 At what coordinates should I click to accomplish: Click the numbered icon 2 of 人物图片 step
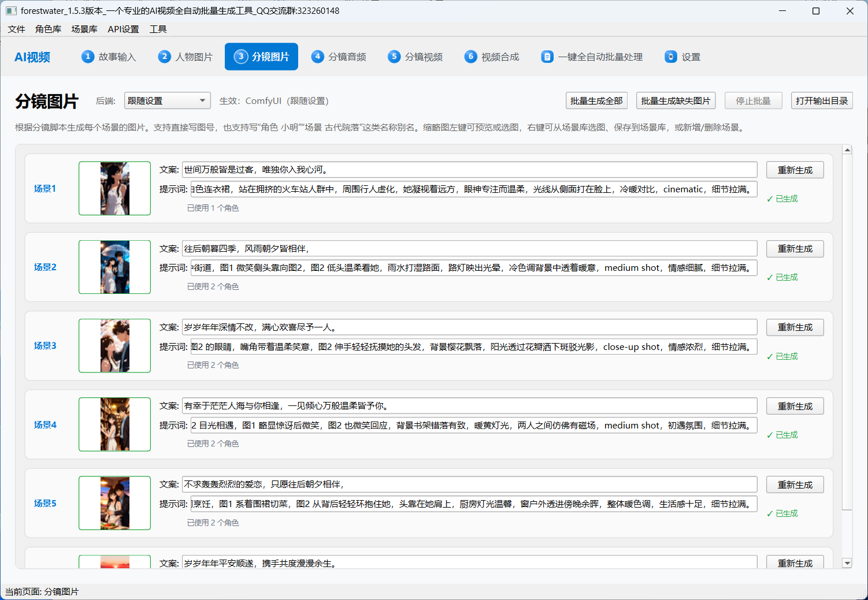165,57
